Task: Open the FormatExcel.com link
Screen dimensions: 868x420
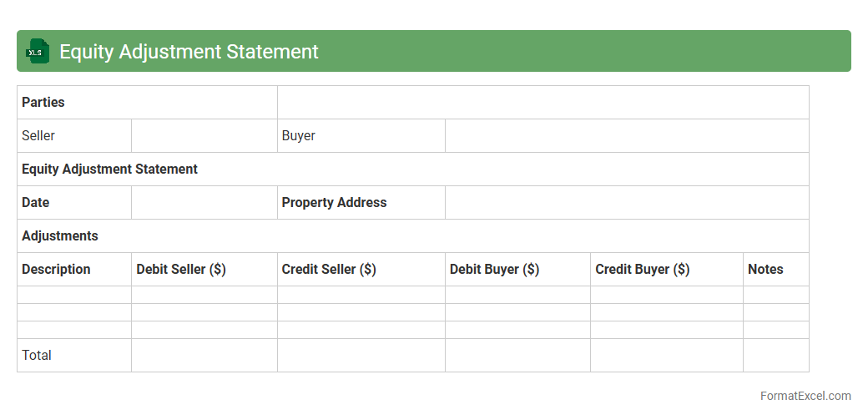Action: 805,396
